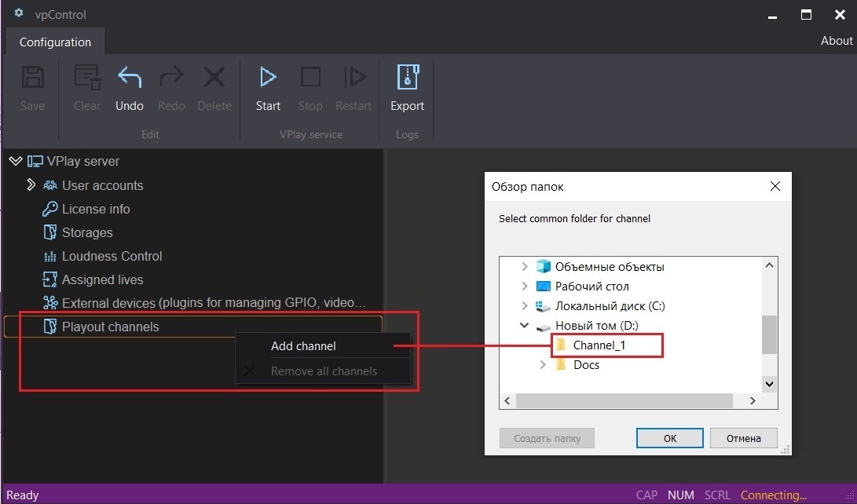
Task: Click the Отмена cancel button
Action: tap(743, 438)
